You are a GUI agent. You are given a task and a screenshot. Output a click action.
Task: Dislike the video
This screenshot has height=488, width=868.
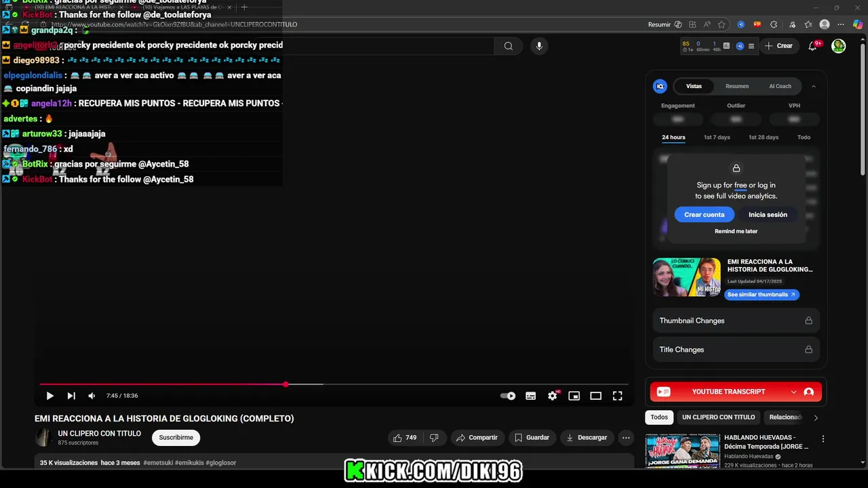434,438
